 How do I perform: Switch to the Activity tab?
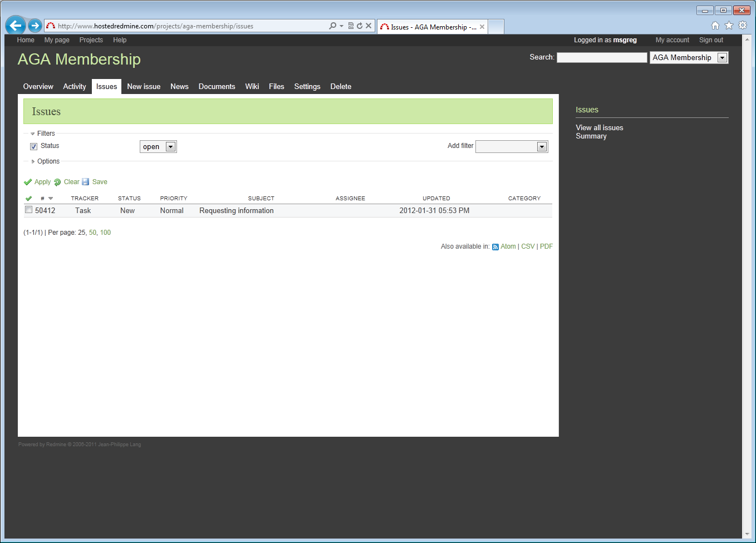75,87
